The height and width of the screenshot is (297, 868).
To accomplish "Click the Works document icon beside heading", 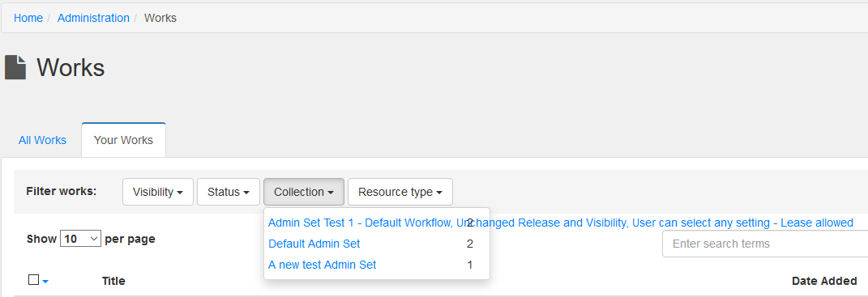I will tap(15, 67).
